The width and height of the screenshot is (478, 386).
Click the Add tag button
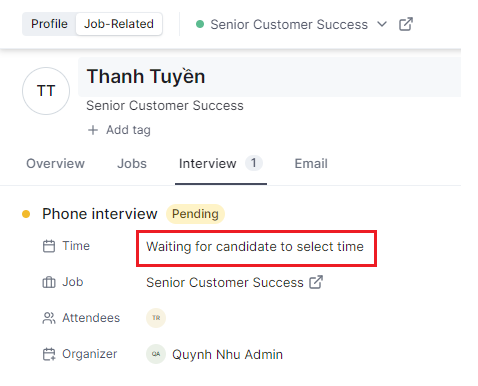pos(119,130)
